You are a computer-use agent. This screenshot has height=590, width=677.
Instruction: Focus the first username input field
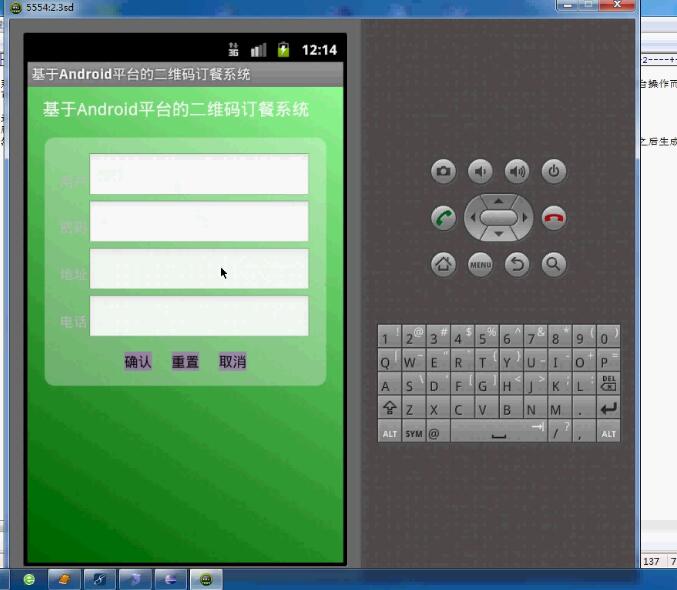(x=199, y=174)
